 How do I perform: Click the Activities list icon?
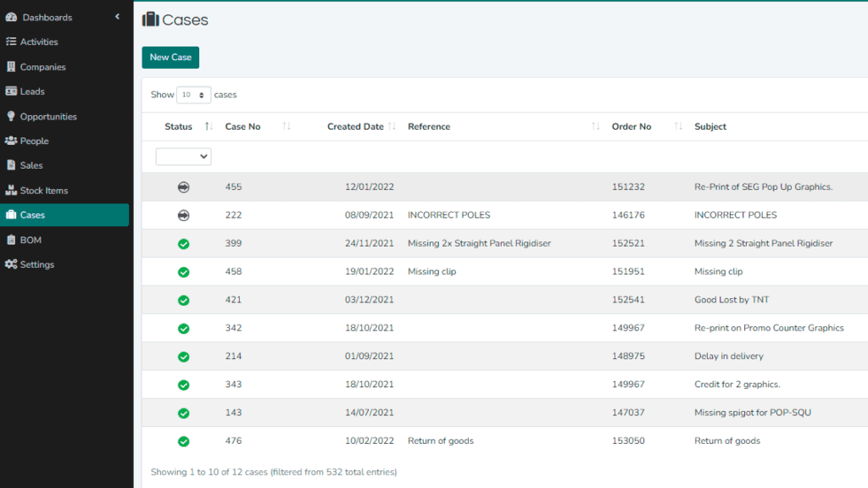[11, 42]
